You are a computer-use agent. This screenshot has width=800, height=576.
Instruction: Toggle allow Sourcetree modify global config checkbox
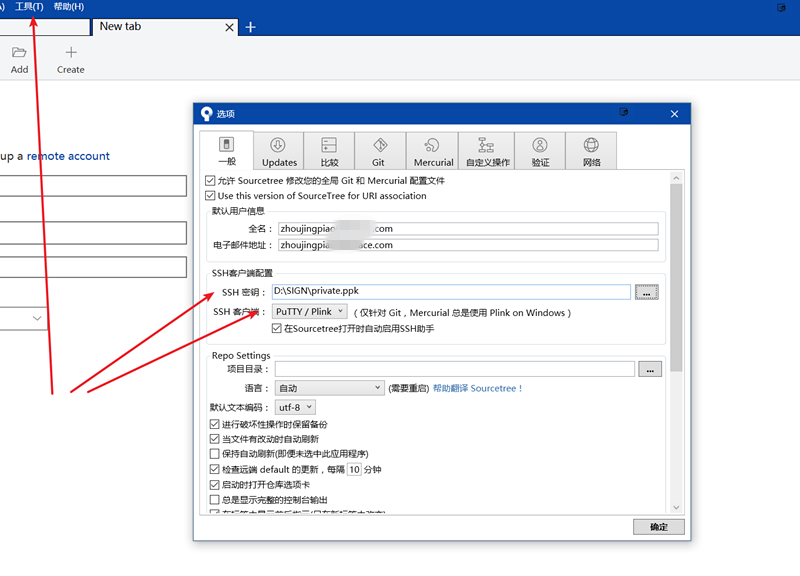pos(210,181)
